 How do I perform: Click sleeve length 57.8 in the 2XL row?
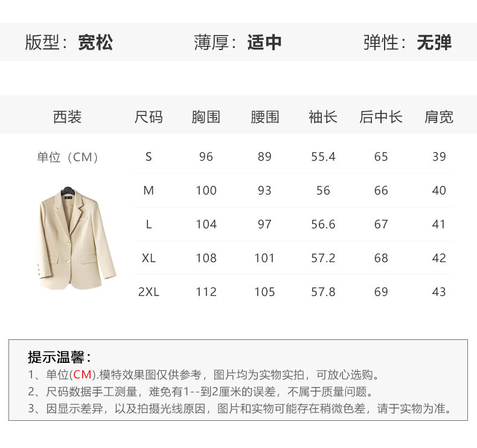pos(323,292)
